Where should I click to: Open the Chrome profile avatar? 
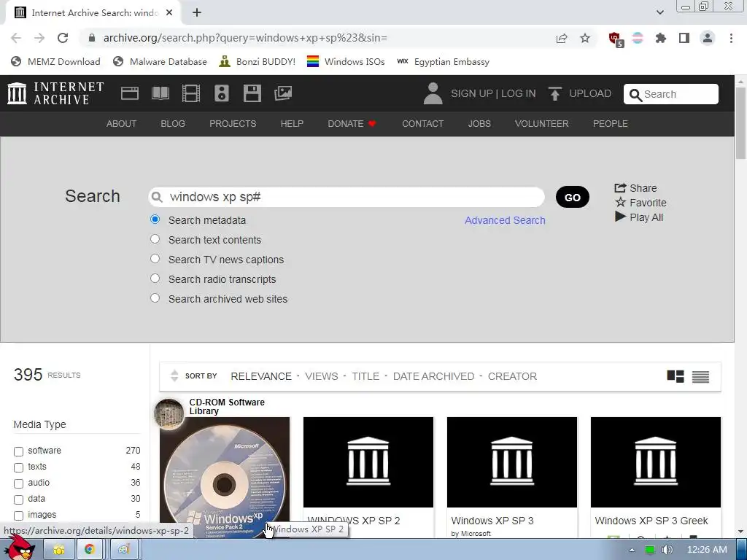[x=708, y=38]
